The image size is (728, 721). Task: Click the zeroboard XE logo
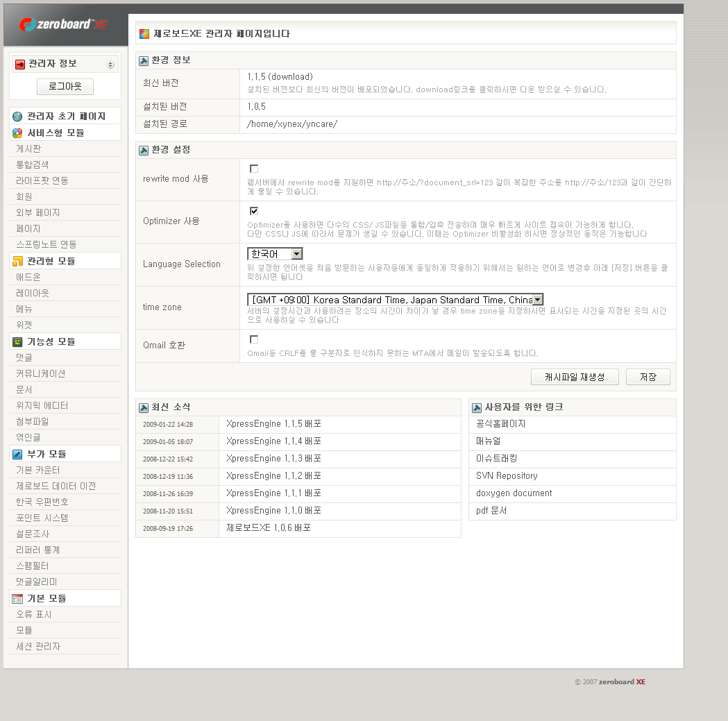64,24
